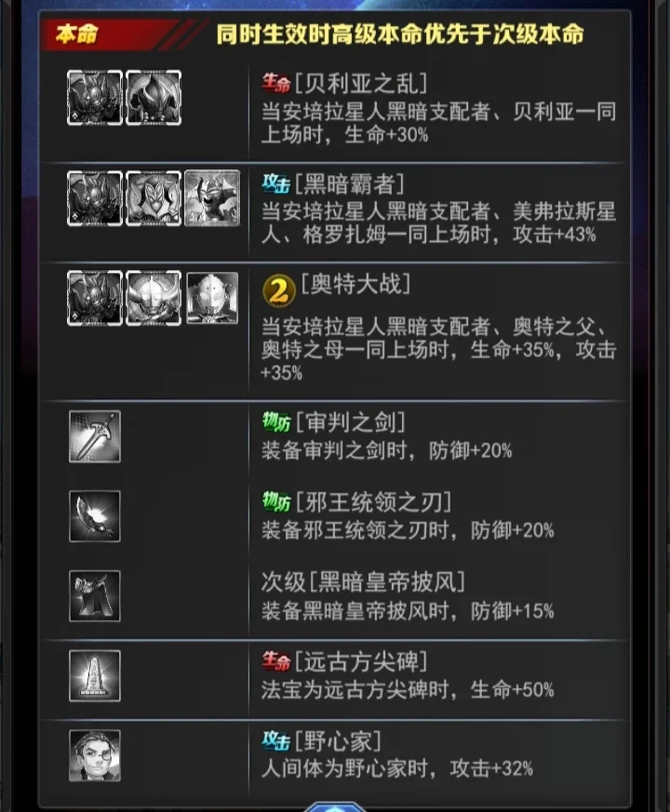Tap the red 生命 tag beside 贝利亚之乱
Viewport: 670px width, 812px height.
coord(275,84)
